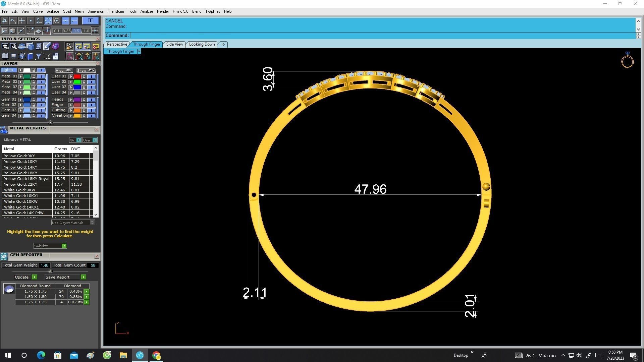Switch to the Looking Down tab
The image size is (644, 362).
tap(202, 44)
